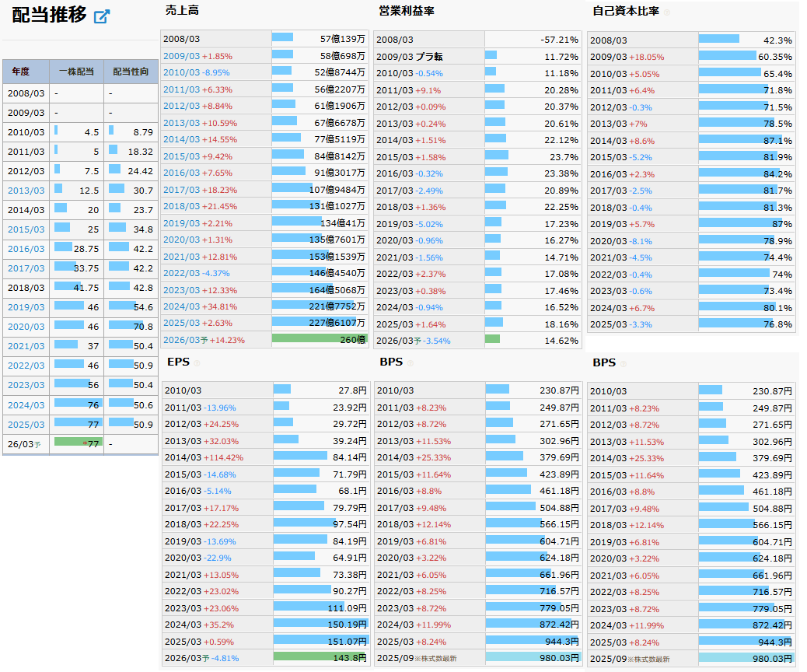Click the 営業利益率 section heading
The width and height of the screenshot is (807, 672).
click(x=407, y=10)
